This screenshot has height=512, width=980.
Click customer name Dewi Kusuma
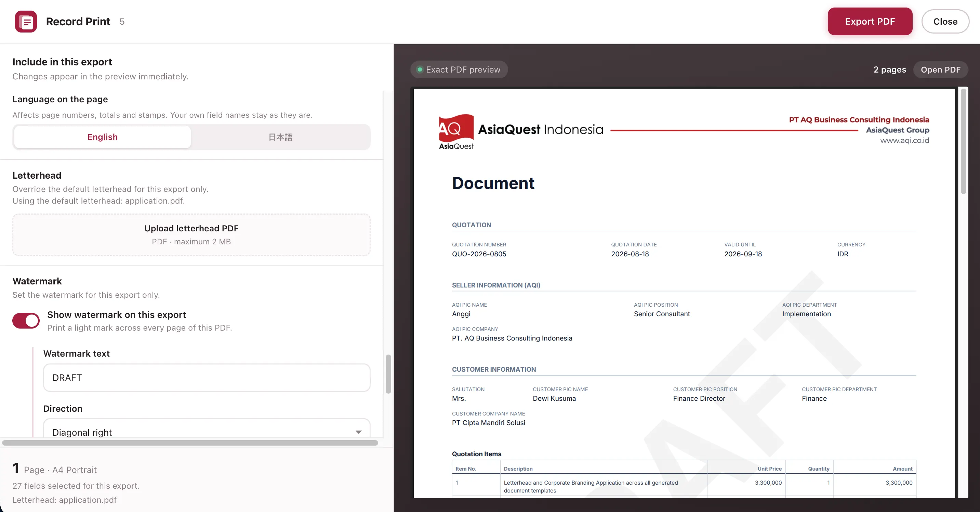tap(554, 399)
